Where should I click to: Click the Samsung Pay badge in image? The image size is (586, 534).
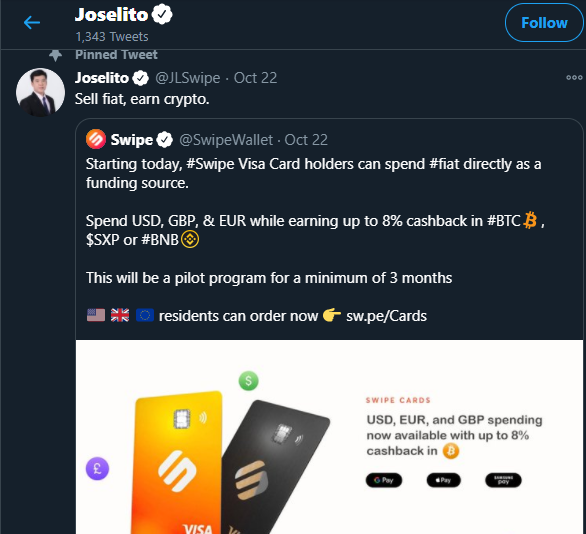503,480
